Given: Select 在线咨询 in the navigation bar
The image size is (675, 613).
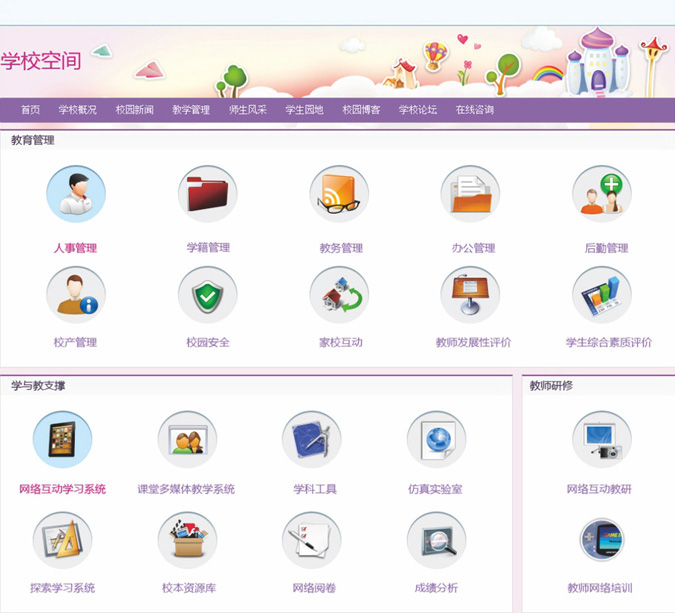Looking at the screenshot, I should pos(475,110).
